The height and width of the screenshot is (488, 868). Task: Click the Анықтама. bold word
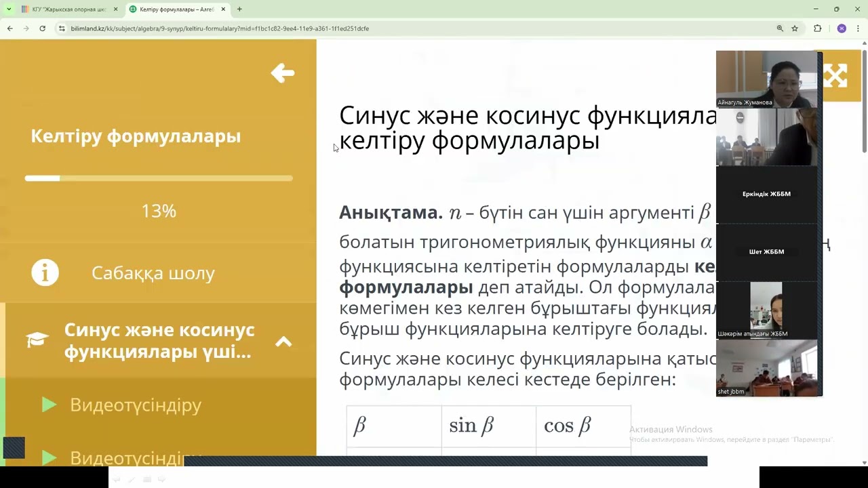click(391, 212)
